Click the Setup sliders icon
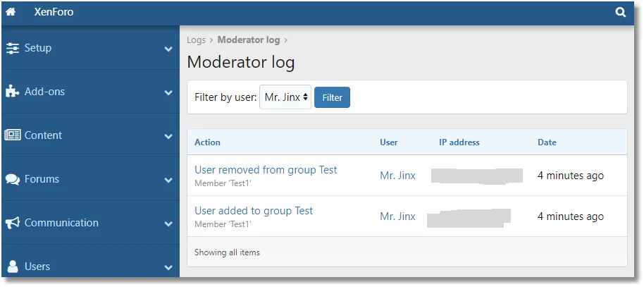Screen dimensions: 644x287 [x=13, y=48]
